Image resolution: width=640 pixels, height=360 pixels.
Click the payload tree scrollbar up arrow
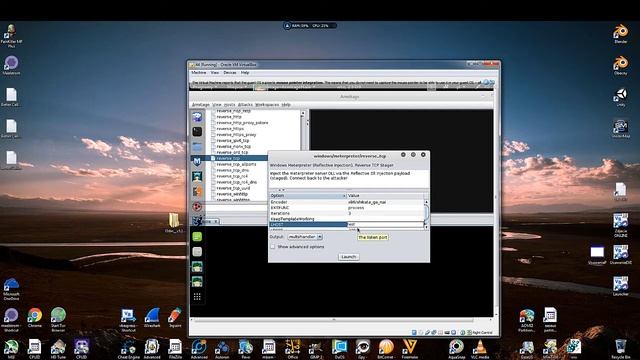click(303, 113)
